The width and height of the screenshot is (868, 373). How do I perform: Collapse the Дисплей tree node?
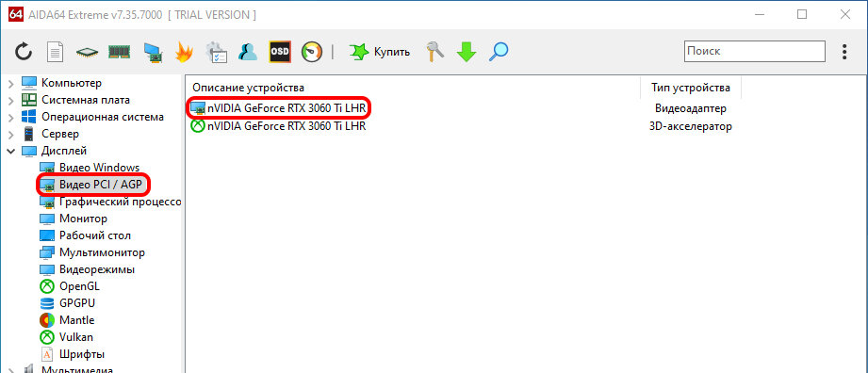pyautogui.click(x=11, y=151)
